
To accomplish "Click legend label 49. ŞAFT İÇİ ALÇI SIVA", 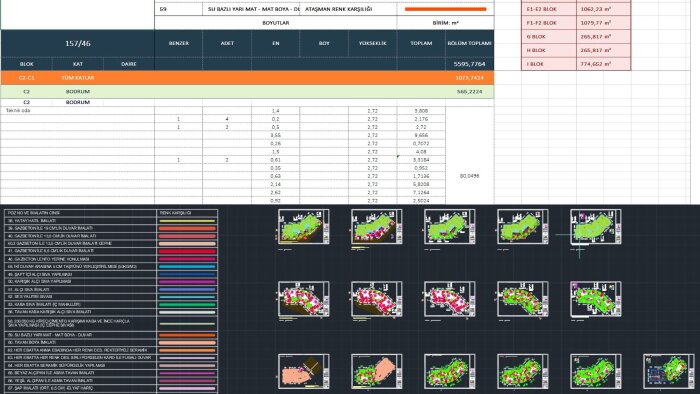I will pos(40,274).
